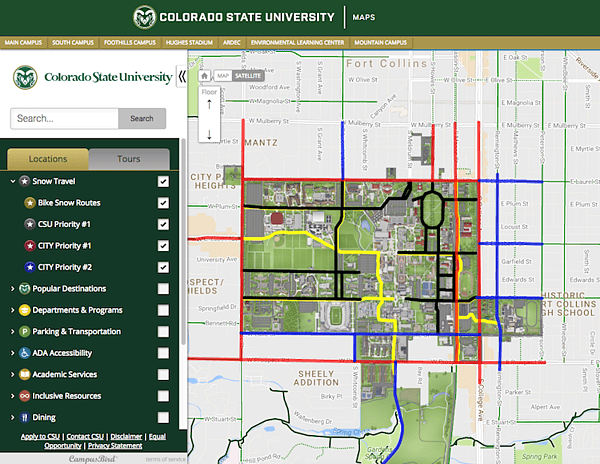This screenshot has height=464, width=600.
Task: Check the ADA Accessibility checkbox
Action: click(163, 353)
